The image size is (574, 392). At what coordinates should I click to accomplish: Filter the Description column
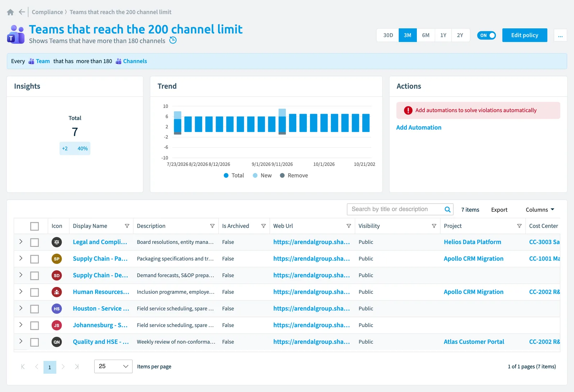click(x=212, y=226)
